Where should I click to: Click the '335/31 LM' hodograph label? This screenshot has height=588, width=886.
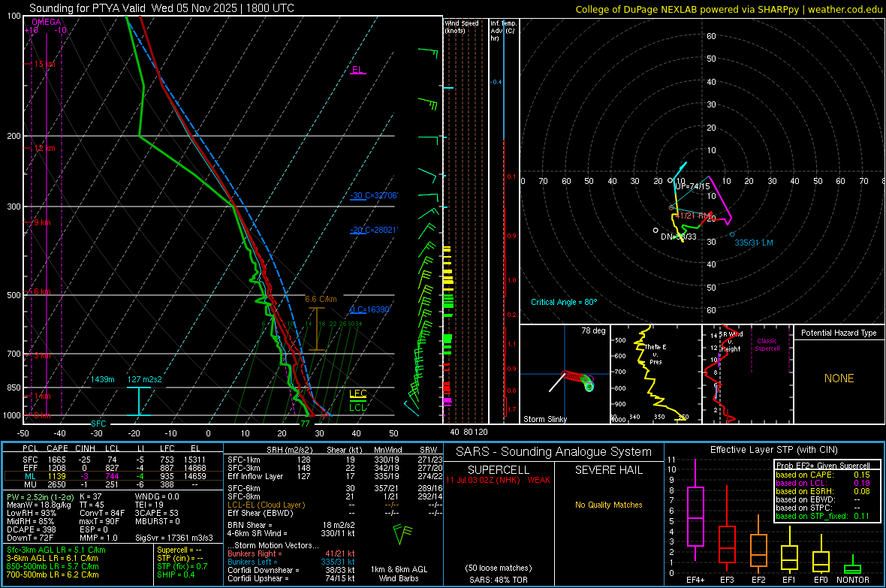pos(754,243)
